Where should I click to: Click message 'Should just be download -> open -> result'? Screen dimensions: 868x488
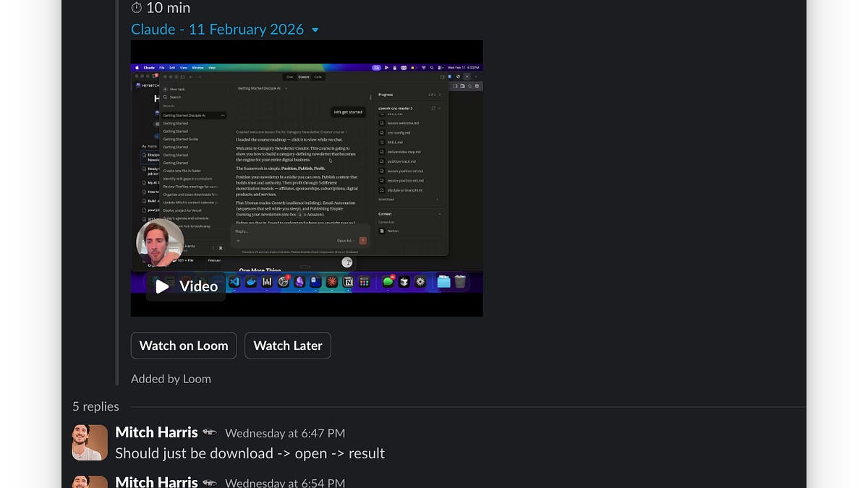pos(250,453)
